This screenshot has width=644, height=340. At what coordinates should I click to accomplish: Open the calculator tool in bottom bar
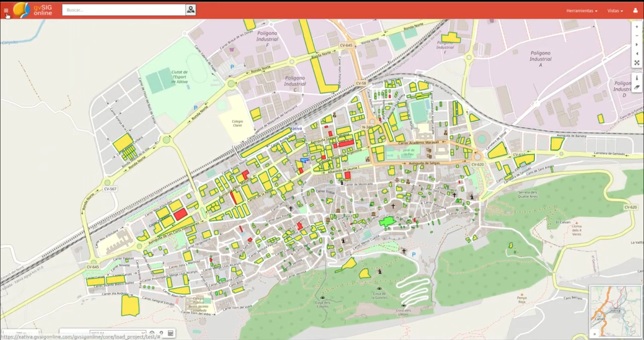coord(171,333)
